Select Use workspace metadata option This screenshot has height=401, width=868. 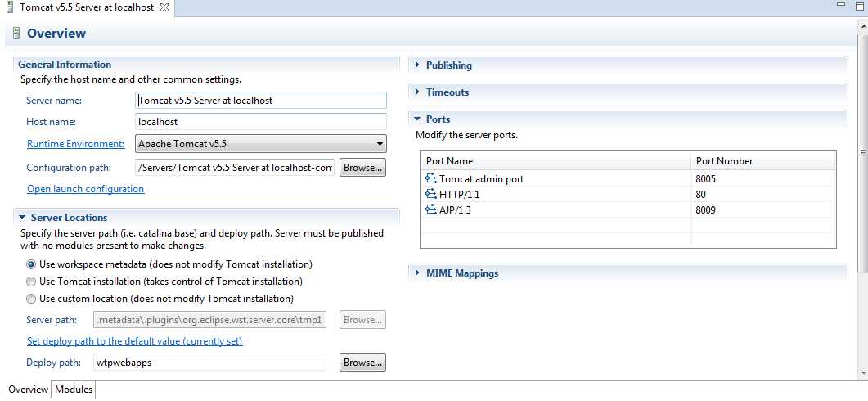tap(31, 265)
